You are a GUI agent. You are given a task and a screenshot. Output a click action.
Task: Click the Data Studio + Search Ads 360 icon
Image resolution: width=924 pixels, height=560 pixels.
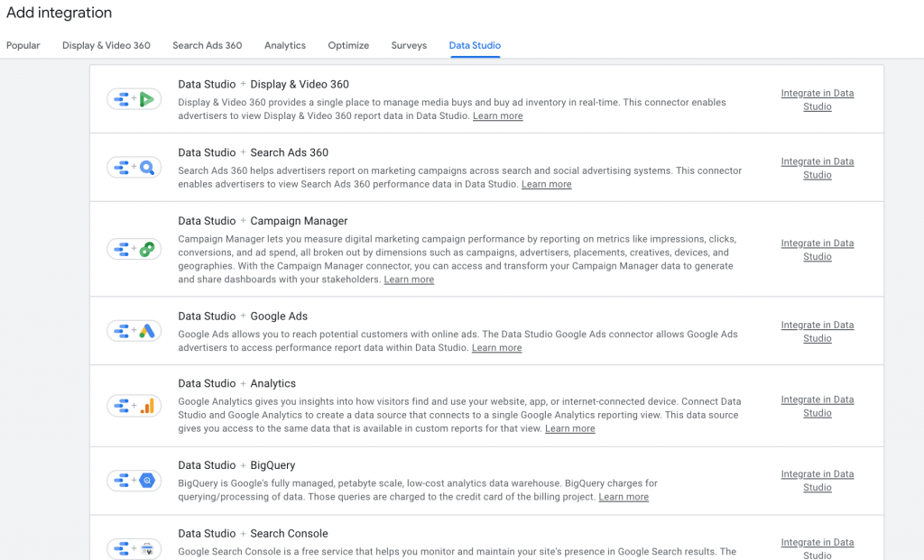coord(134,167)
